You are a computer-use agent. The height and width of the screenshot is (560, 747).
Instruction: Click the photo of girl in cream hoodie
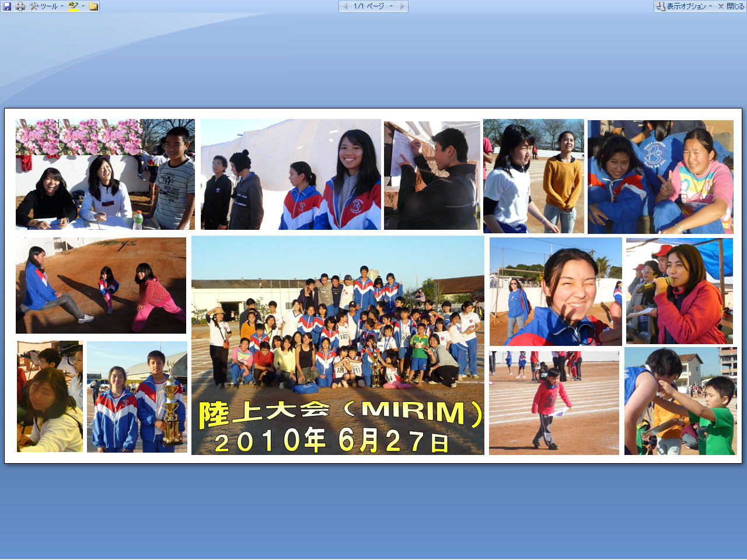[50, 397]
